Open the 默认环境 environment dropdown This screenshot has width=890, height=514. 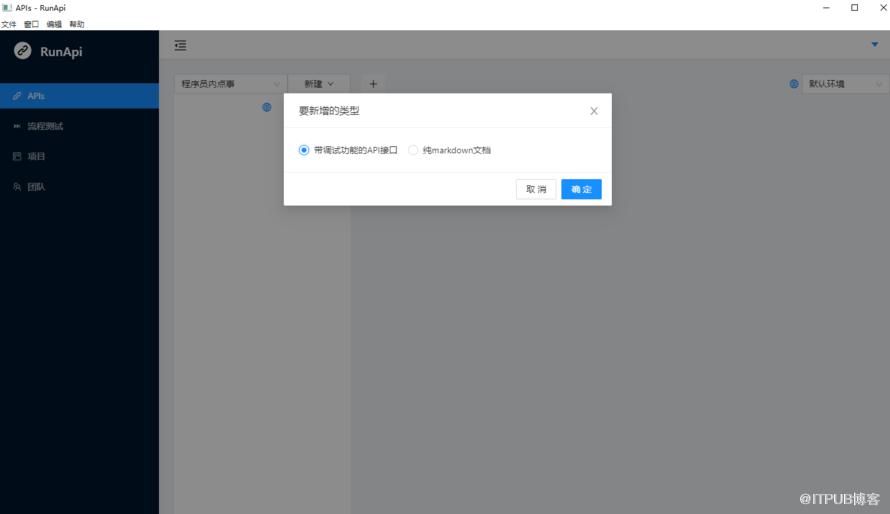tap(845, 84)
